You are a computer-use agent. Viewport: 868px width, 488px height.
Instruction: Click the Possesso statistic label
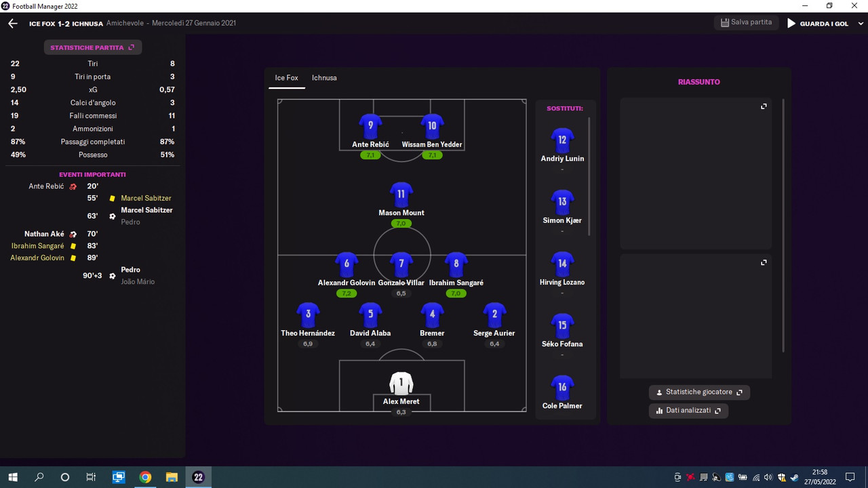point(93,155)
